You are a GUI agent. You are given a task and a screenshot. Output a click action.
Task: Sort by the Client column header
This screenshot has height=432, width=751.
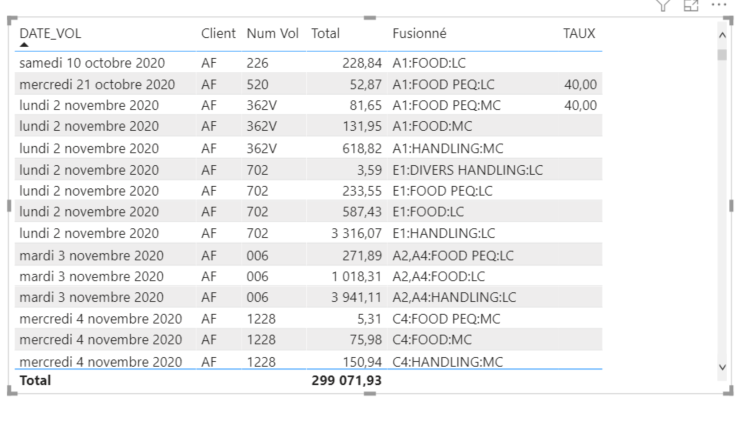pos(218,34)
